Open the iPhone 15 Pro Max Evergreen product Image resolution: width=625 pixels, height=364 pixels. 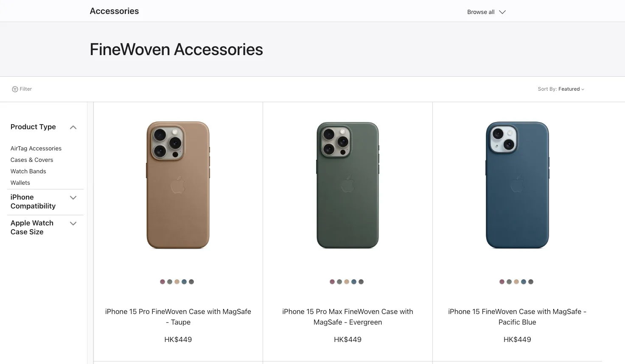348,317
